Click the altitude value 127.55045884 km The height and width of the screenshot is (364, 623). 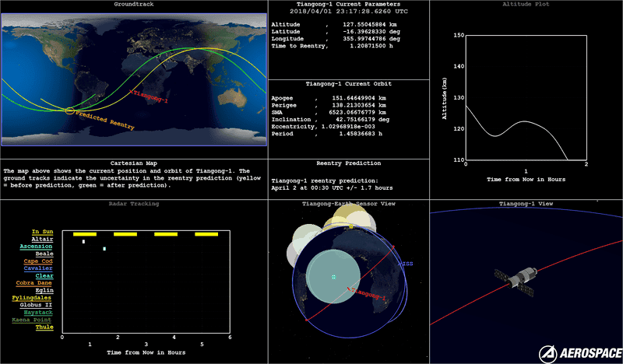point(369,25)
